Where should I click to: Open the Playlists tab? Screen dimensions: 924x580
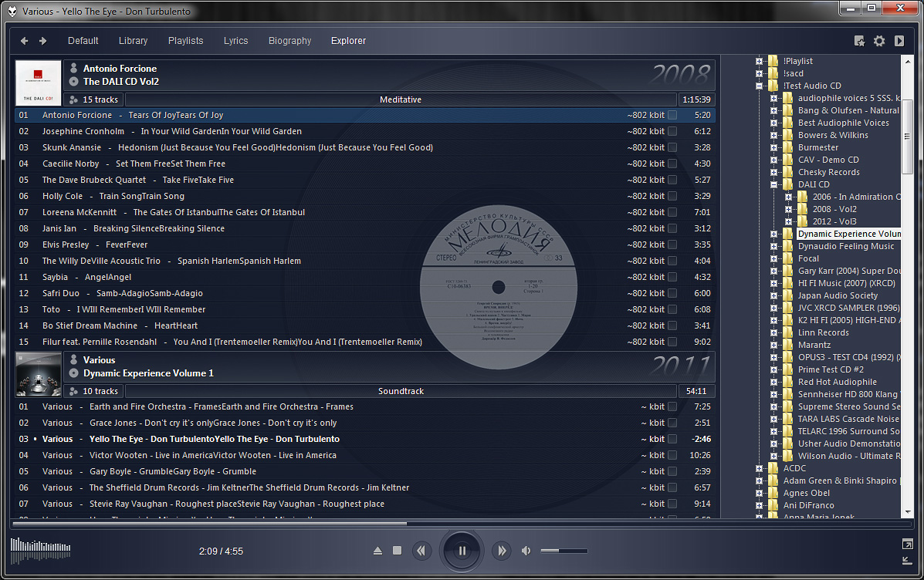pos(185,41)
